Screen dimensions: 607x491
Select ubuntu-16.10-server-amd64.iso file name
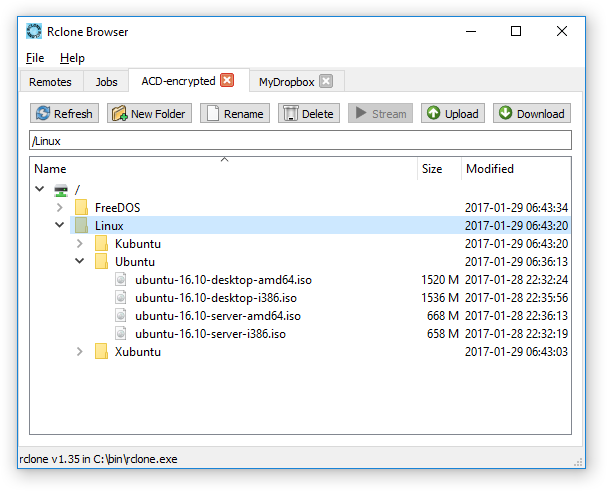(x=218, y=316)
